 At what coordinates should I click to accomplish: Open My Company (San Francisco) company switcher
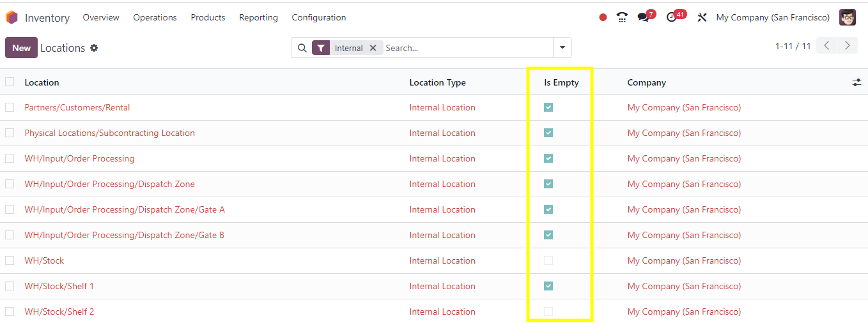(x=773, y=17)
